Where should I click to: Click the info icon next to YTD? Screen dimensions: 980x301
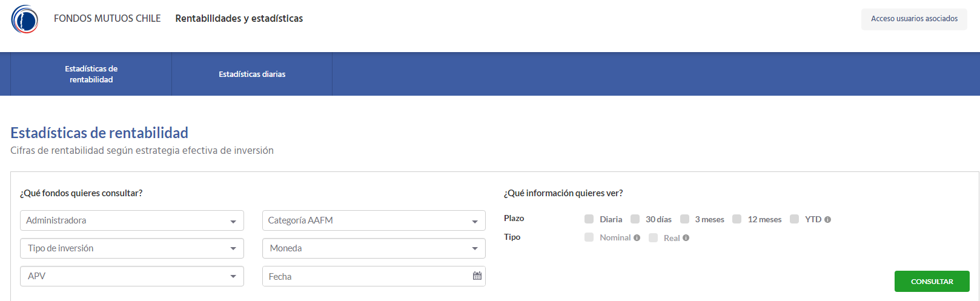click(x=827, y=220)
